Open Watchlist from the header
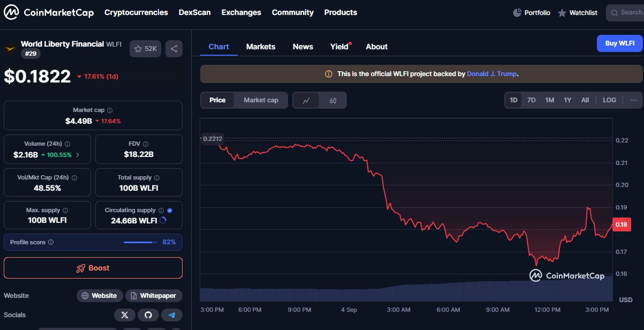This screenshot has height=330, width=644. click(x=578, y=12)
